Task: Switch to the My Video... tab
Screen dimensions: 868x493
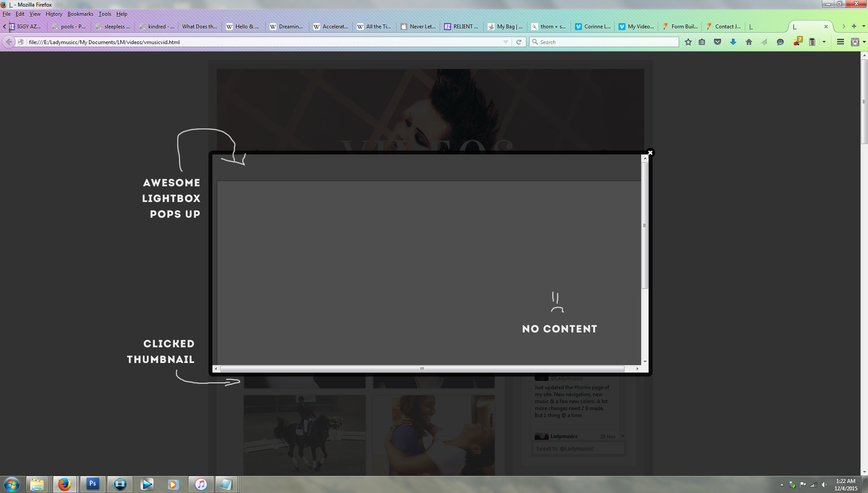Action: pyautogui.click(x=636, y=27)
